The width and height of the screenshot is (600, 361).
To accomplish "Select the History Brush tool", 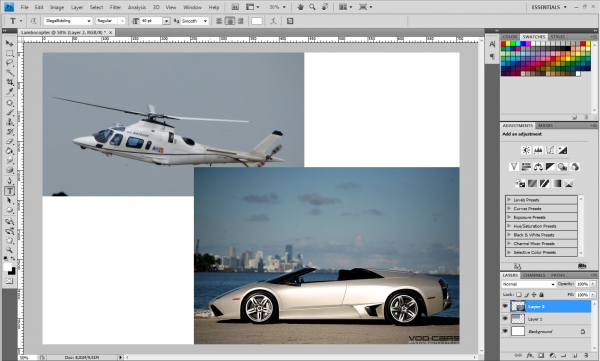I will coord(9,132).
